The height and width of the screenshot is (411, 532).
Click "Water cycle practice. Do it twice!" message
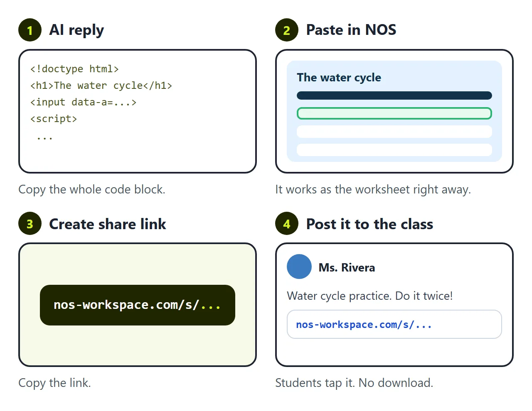[369, 296]
